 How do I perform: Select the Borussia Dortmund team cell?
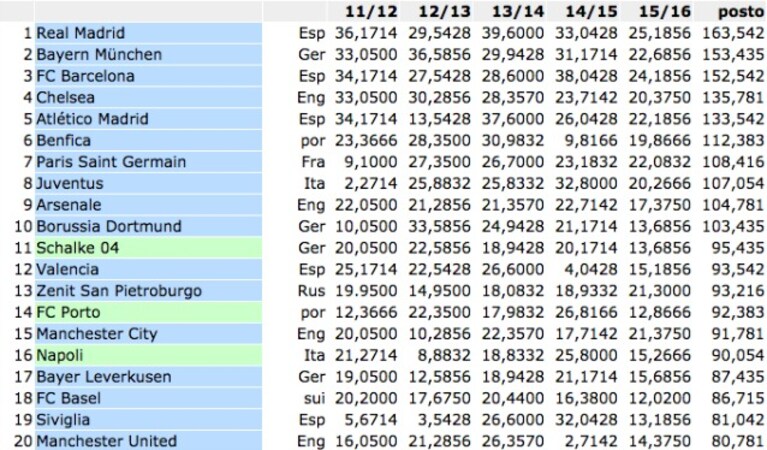[148, 226]
